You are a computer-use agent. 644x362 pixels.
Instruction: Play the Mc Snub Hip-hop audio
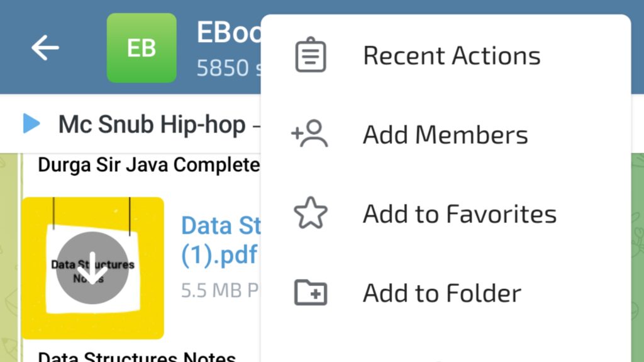point(31,123)
